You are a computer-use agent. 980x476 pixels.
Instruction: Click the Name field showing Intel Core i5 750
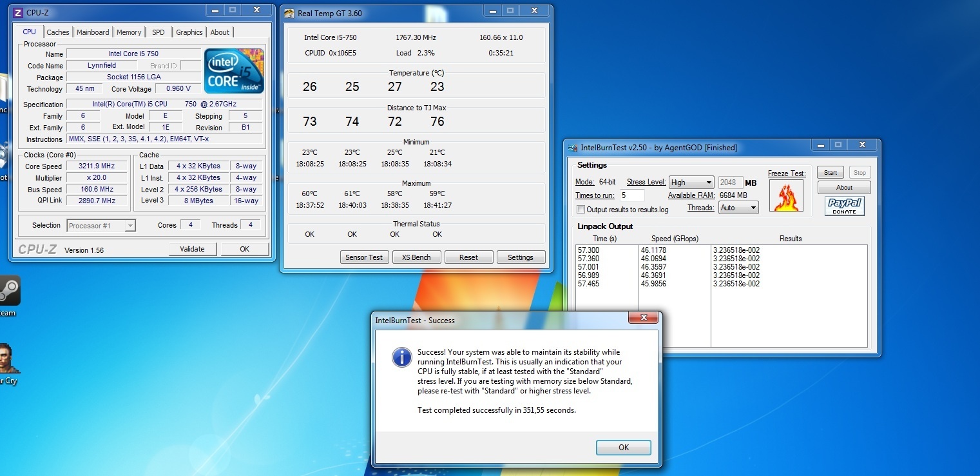133,54
